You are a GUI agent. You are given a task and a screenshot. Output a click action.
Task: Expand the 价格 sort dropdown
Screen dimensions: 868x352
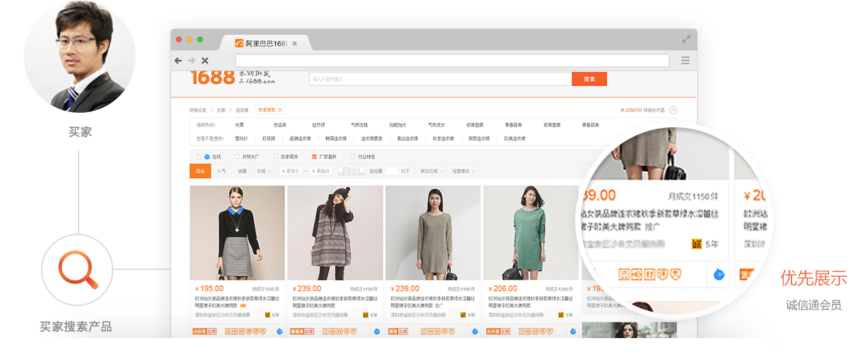(x=264, y=170)
